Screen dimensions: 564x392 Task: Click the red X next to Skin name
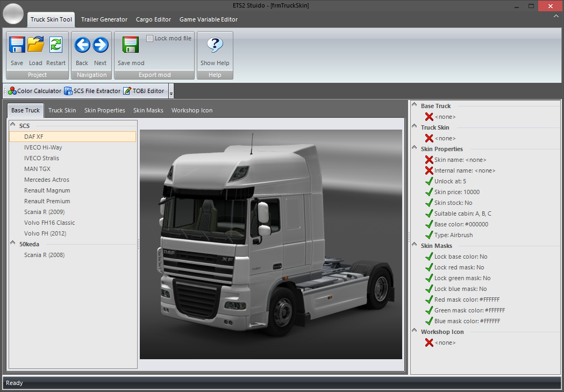pos(429,160)
